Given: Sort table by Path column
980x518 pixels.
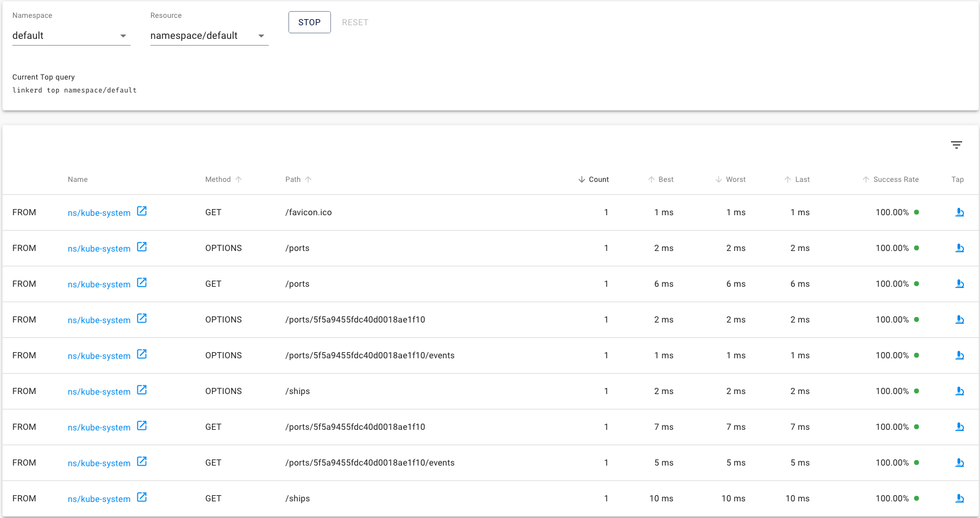Looking at the screenshot, I should (298, 179).
